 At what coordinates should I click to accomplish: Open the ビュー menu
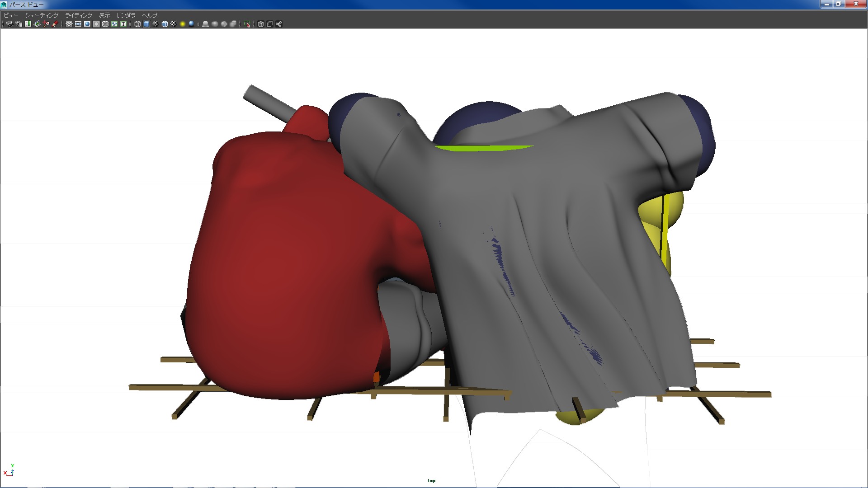[x=11, y=15]
